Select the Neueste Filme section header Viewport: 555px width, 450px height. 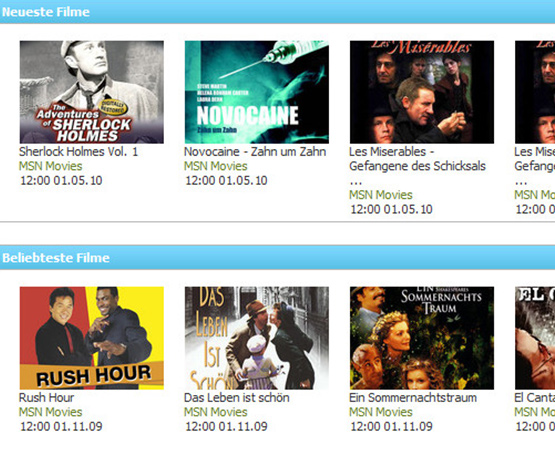pos(278,12)
